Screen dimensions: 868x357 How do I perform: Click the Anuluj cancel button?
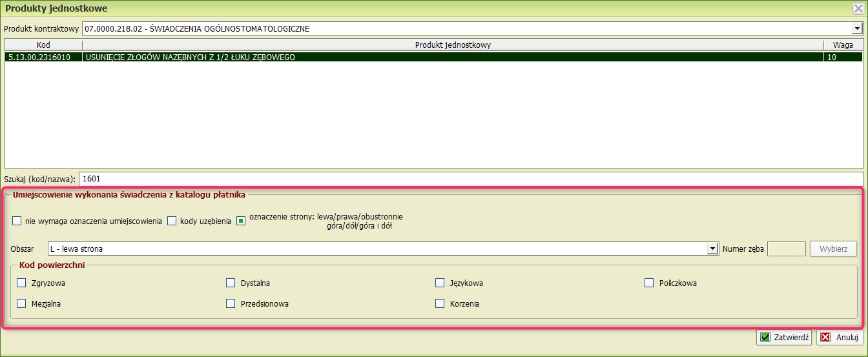point(840,337)
